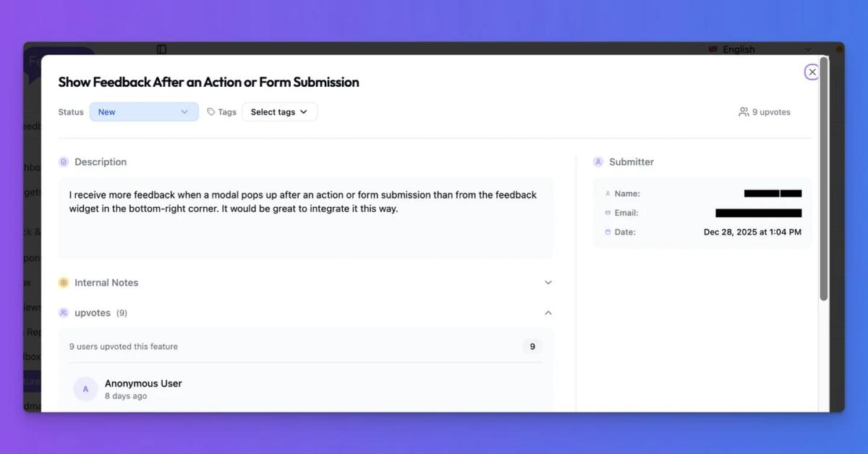Click the 9 badge on the users upvoted row
The image size is (868, 454).
point(532,346)
